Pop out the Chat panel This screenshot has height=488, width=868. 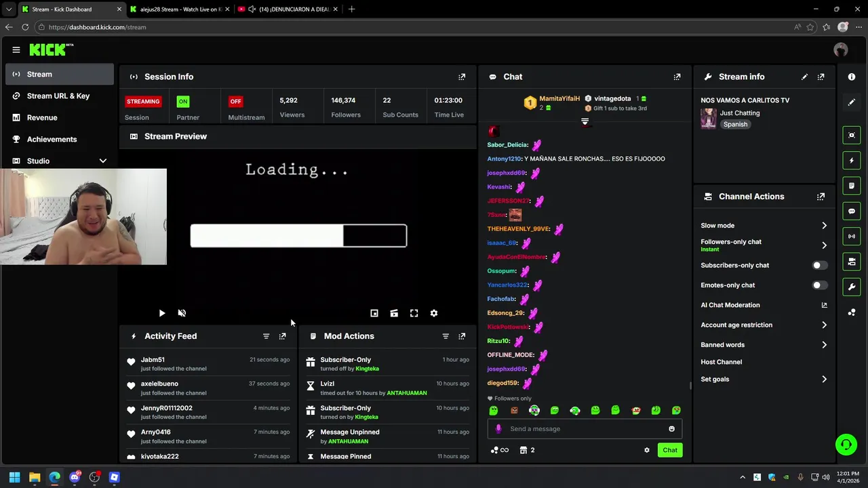coord(677,77)
